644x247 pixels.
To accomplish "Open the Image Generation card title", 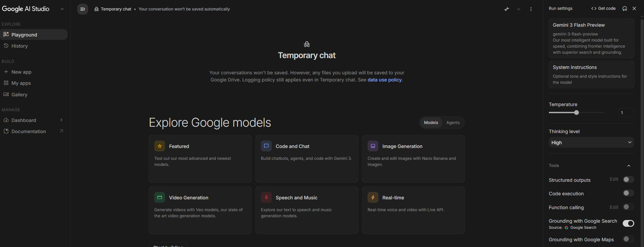I will (402, 146).
